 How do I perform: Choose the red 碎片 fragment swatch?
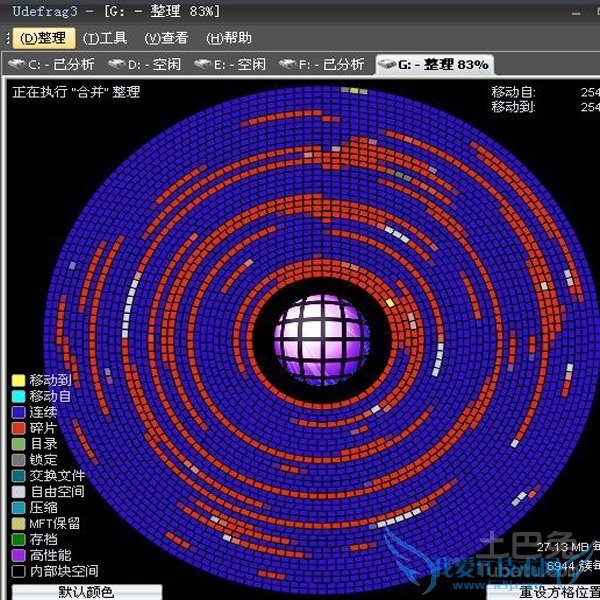18,428
